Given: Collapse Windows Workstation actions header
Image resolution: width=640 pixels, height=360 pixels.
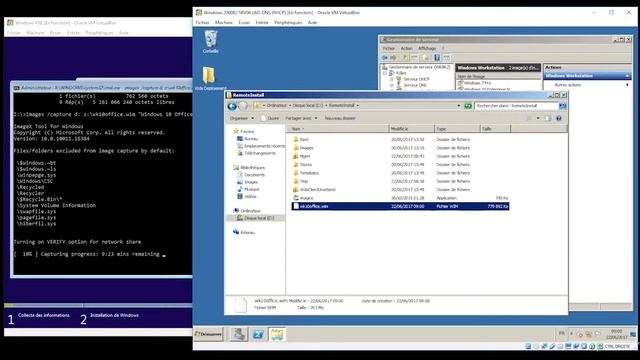Looking at the screenshot, I should point(627,76).
